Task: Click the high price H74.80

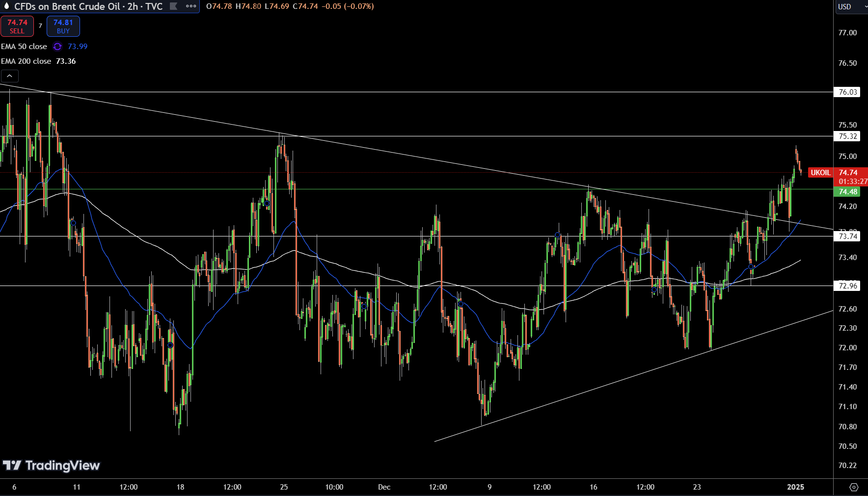Action: [248, 6]
